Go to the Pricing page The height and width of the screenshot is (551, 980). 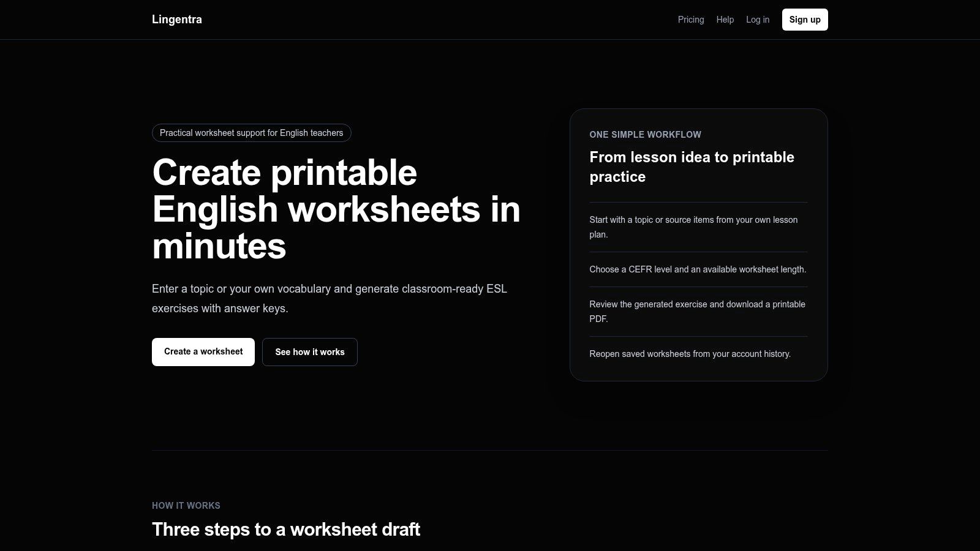coord(691,20)
